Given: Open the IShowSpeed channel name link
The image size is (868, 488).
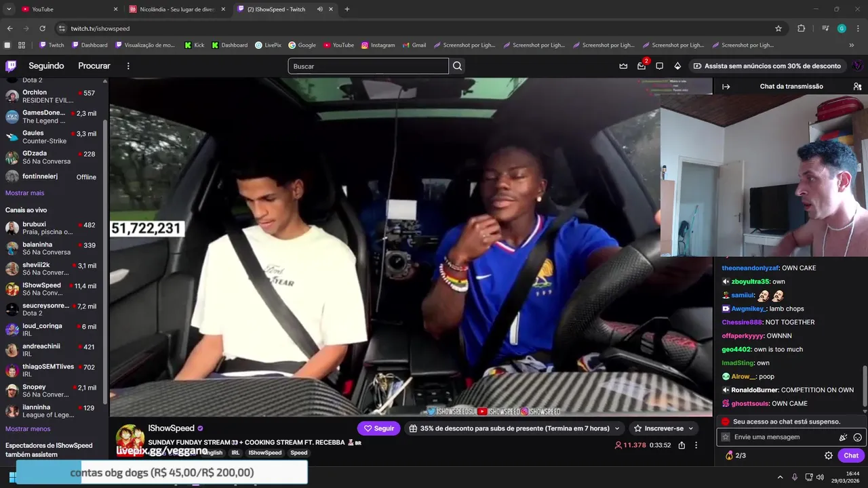Looking at the screenshot, I should click(x=171, y=428).
